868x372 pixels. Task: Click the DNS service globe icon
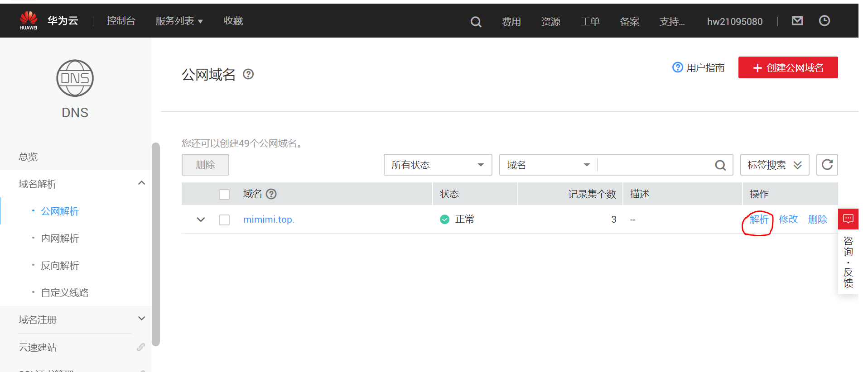click(x=75, y=78)
